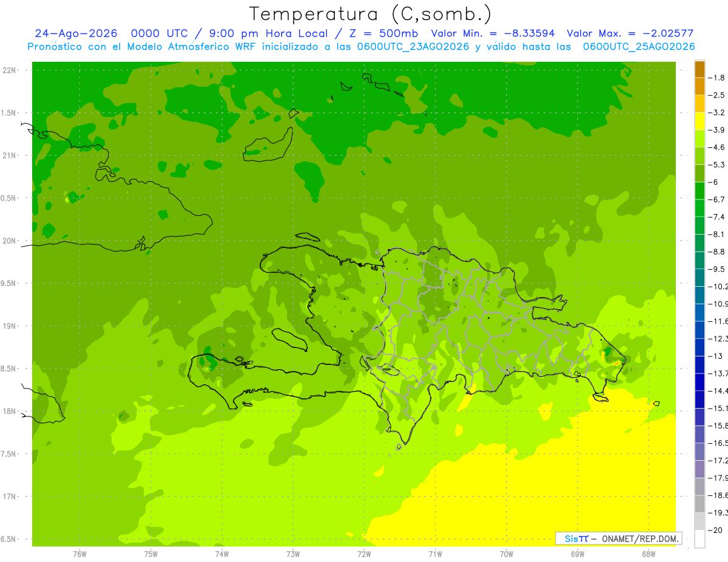Click the '-8.8' color scale label

pos(718,252)
